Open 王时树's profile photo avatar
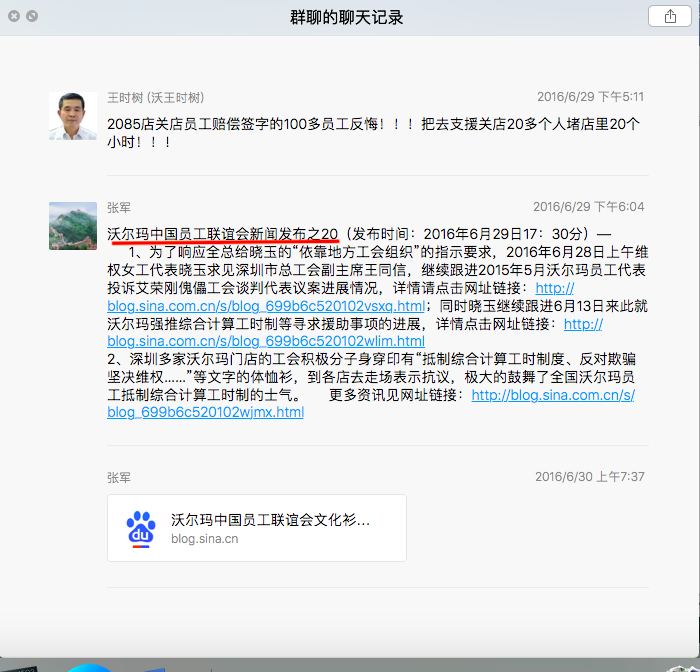Screen dimensions: 700x672 [x=73, y=116]
